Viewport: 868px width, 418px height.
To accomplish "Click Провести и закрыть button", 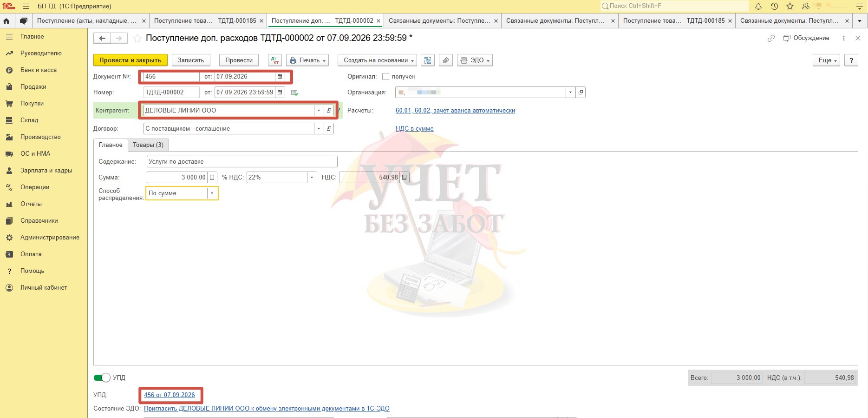I will coord(130,60).
